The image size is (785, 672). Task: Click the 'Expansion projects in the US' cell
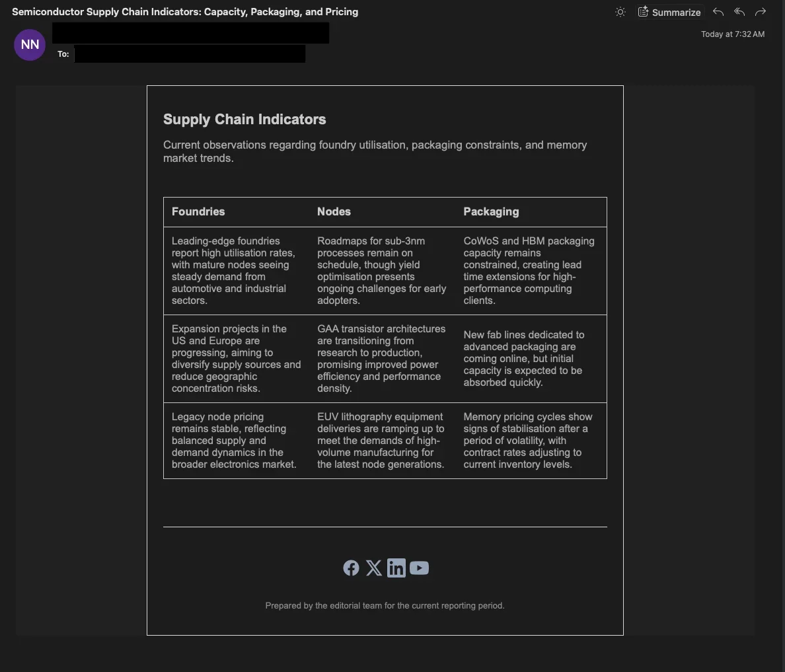(x=237, y=359)
